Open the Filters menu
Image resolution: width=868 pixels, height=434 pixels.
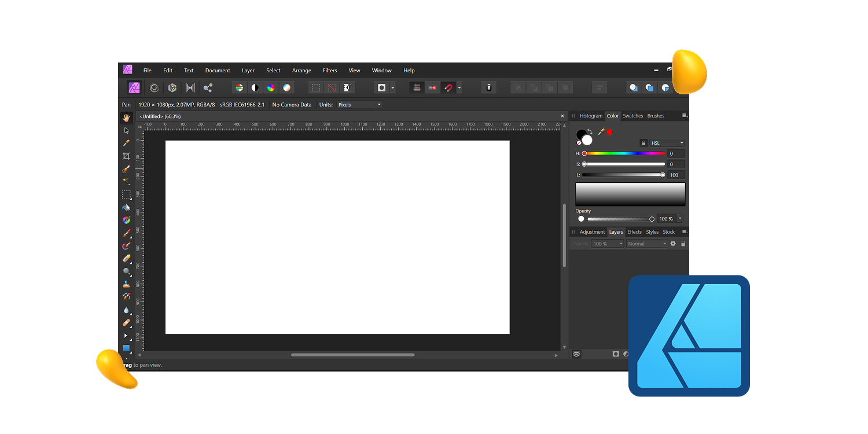(330, 71)
